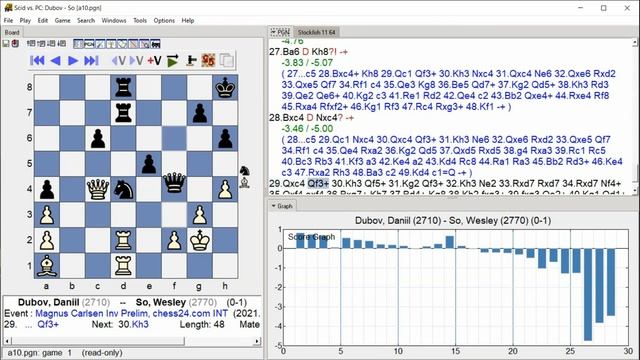Jump to move 29.Qxc4 in PGN
The height and width of the screenshot is (360, 640).
(287, 183)
